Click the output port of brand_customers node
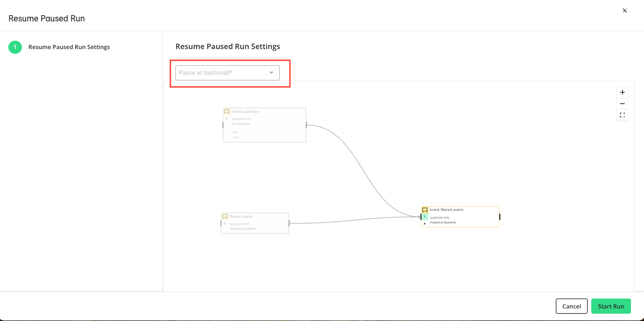The image size is (644, 321). tap(306, 125)
